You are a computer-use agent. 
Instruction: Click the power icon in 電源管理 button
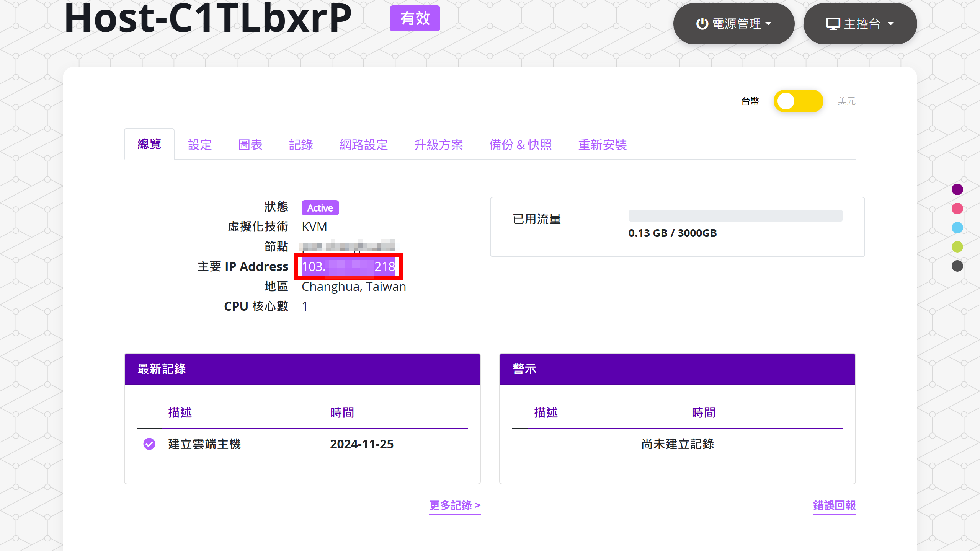click(x=702, y=24)
